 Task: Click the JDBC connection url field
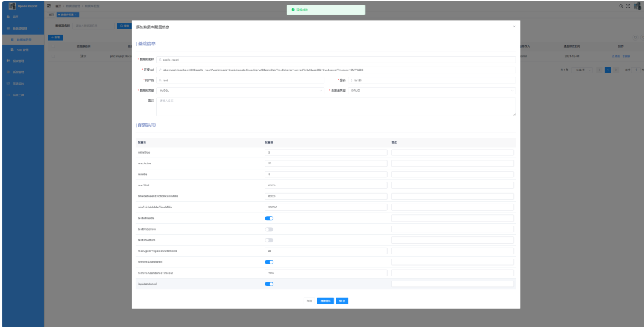point(336,70)
